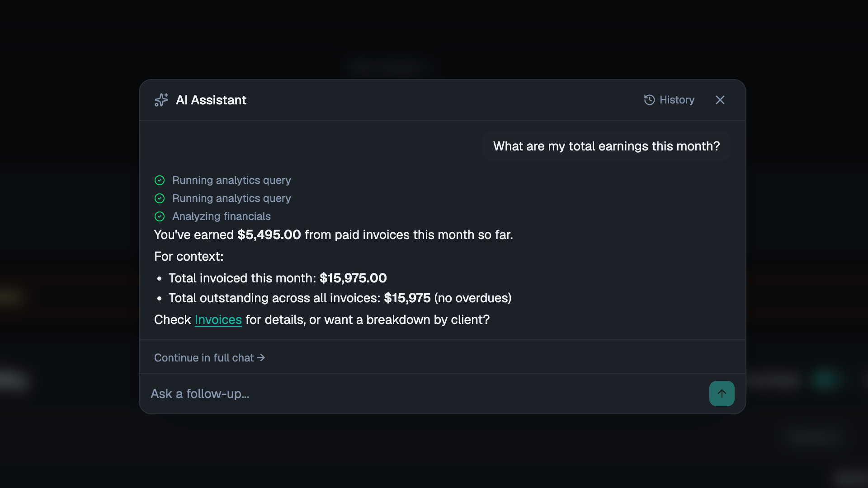The width and height of the screenshot is (868, 488).
Task: Send the follow-up with arrow button
Action: [722, 394]
